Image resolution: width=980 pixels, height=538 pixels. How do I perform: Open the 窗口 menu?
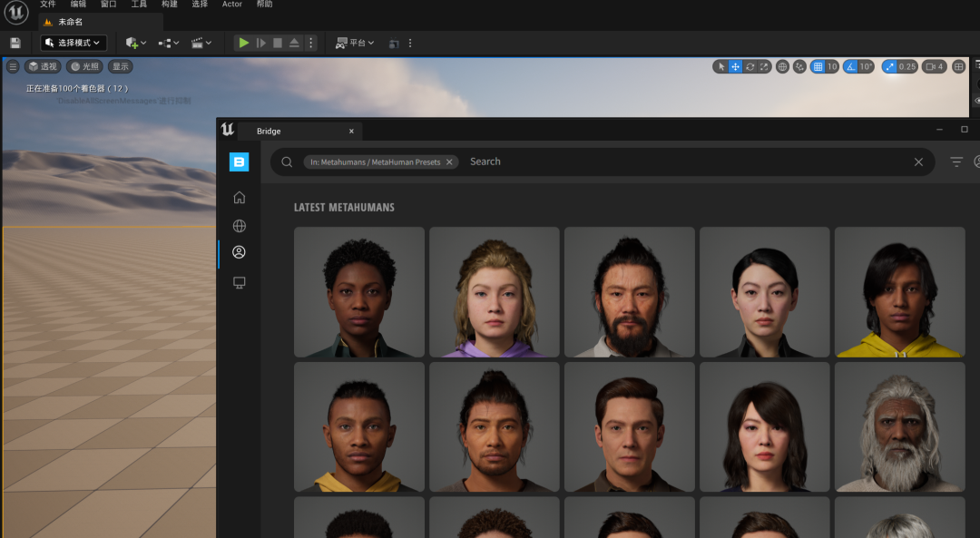click(109, 5)
